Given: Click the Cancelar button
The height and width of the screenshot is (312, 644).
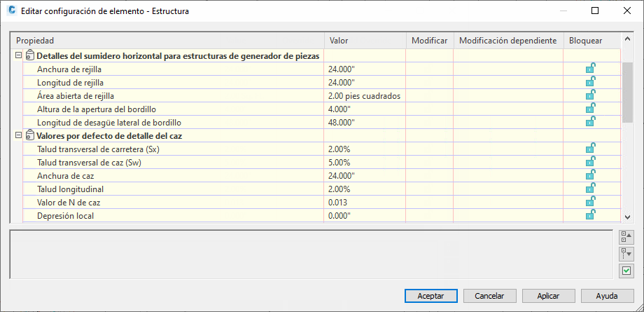Looking at the screenshot, I should click(x=489, y=296).
